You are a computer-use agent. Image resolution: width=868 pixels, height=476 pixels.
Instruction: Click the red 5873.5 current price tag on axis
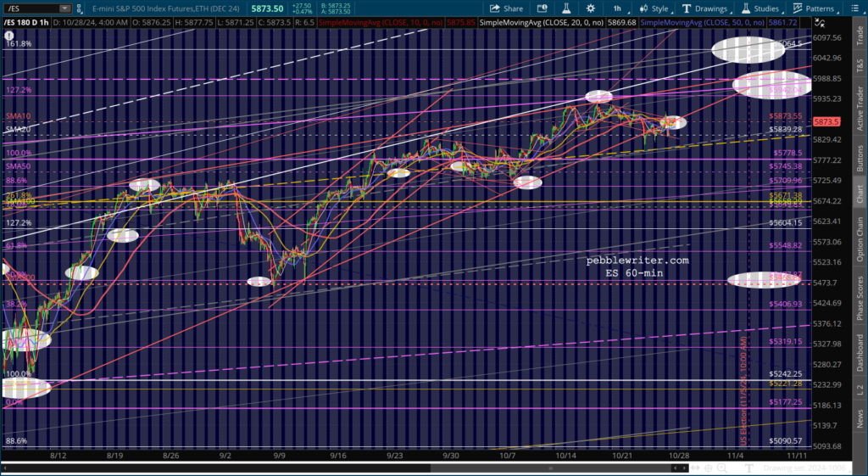(827, 121)
